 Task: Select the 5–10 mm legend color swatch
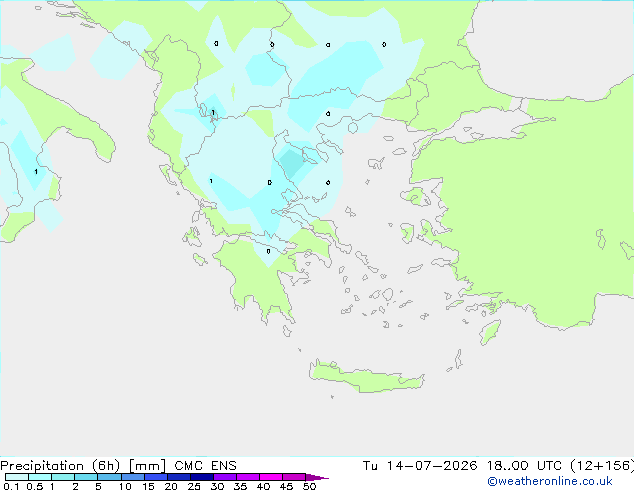(109, 477)
